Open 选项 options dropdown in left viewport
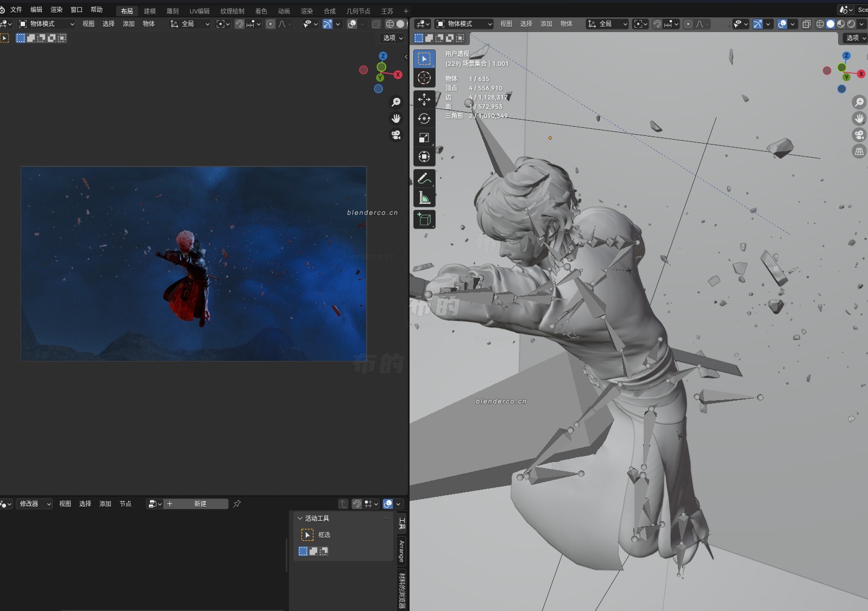Image resolution: width=868 pixels, height=611 pixels. [393, 38]
